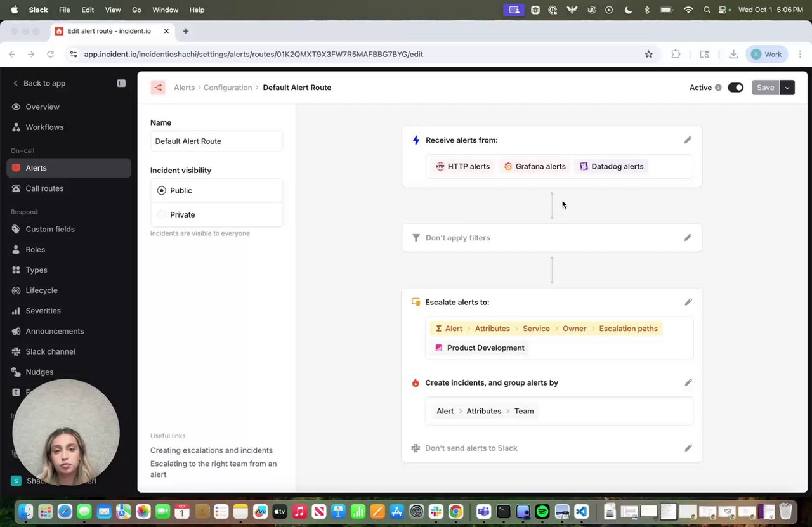Open Visual Studio Code from the Dock
Screen dimensions: 812x527
click(581, 511)
